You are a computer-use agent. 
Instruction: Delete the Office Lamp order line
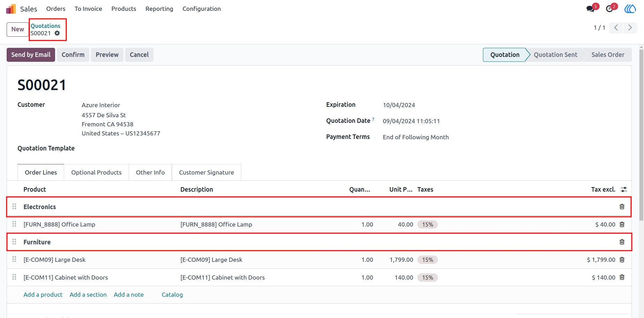pyautogui.click(x=622, y=224)
